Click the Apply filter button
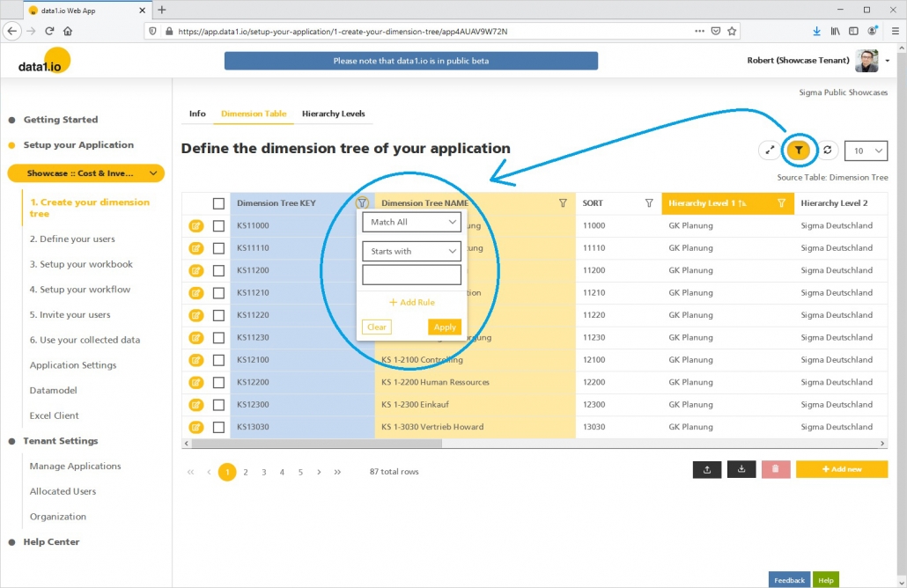The width and height of the screenshot is (907, 588). click(445, 327)
